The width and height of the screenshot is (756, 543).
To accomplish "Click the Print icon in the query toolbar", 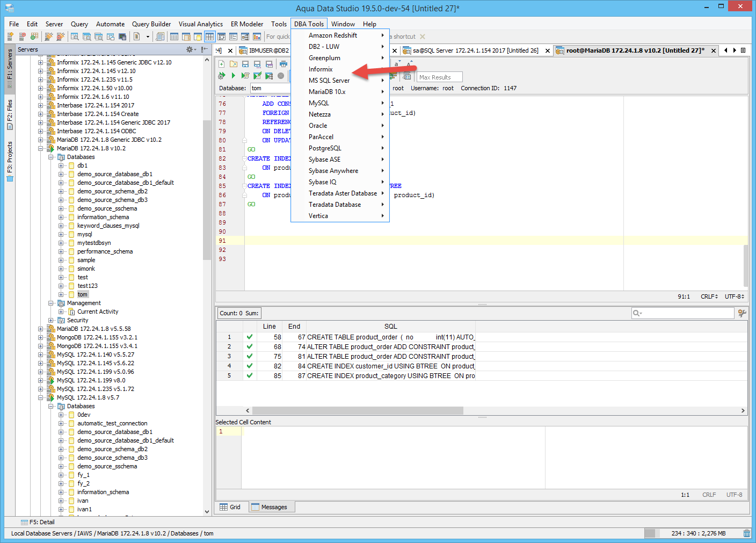I will click(283, 64).
